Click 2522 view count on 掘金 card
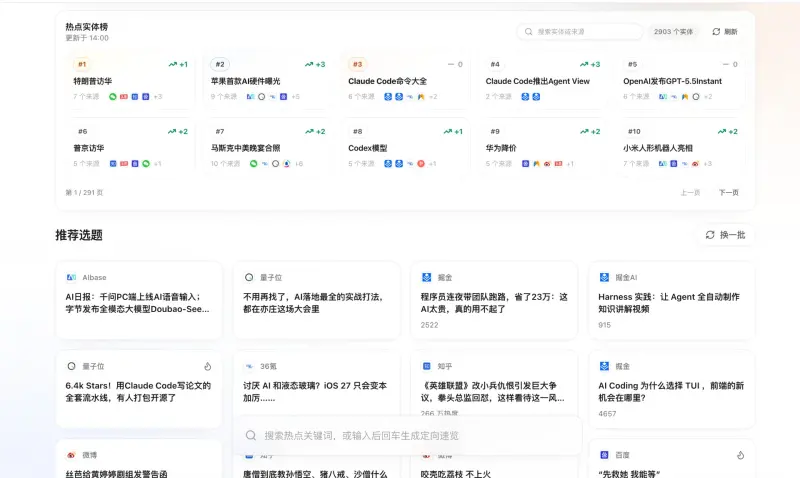Screen dimensions: 800x478 pos(429,325)
